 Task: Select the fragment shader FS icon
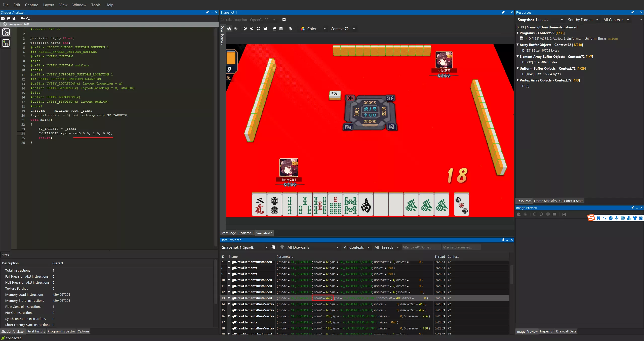tap(6, 43)
